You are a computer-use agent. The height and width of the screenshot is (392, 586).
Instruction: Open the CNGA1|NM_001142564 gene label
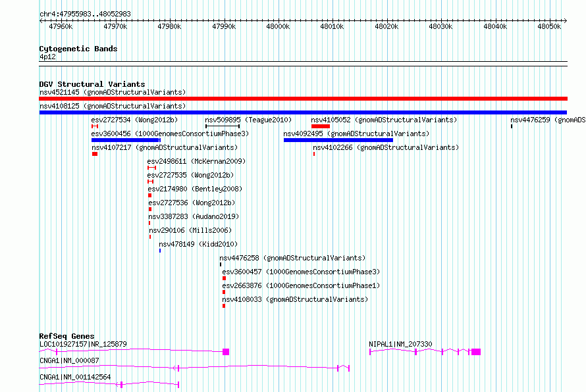click(x=75, y=377)
